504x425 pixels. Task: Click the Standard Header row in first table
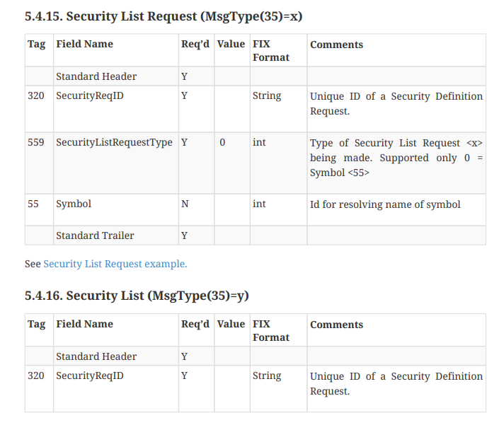coord(256,76)
